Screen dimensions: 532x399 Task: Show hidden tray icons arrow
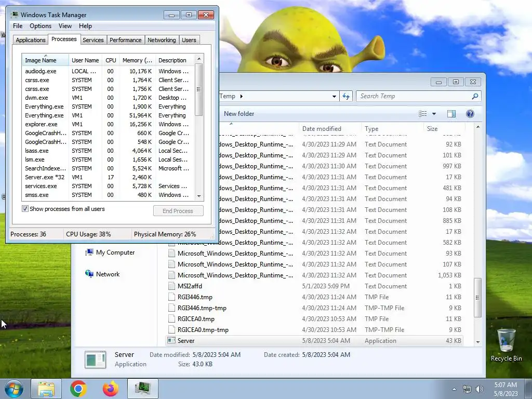click(454, 390)
